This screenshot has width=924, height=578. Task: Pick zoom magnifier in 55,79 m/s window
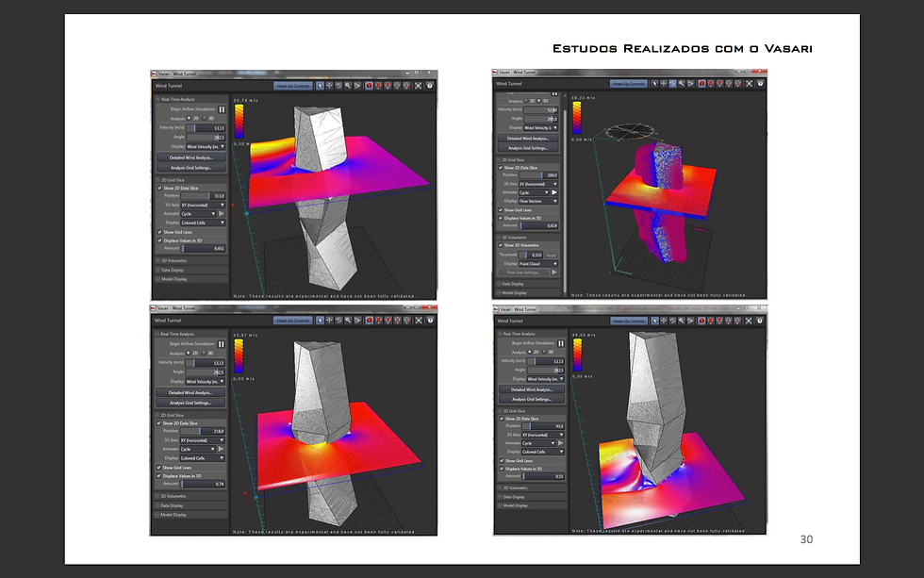pyautogui.click(x=348, y=86)
